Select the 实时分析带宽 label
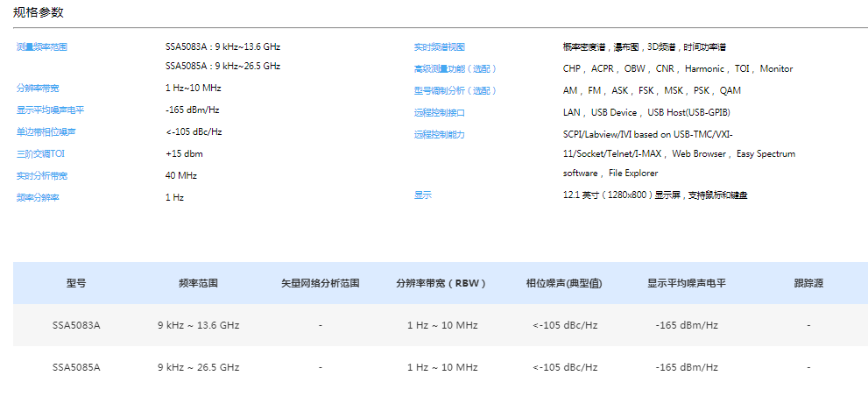 tap(42, 176)
